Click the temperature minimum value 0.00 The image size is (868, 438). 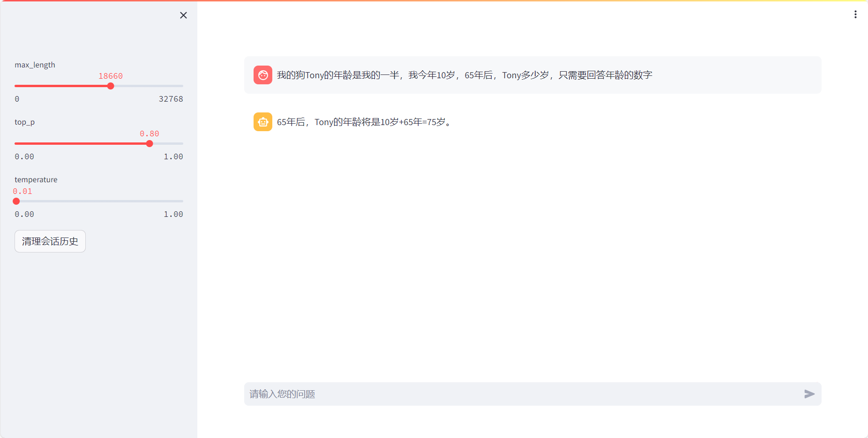[x=24, y=214]
